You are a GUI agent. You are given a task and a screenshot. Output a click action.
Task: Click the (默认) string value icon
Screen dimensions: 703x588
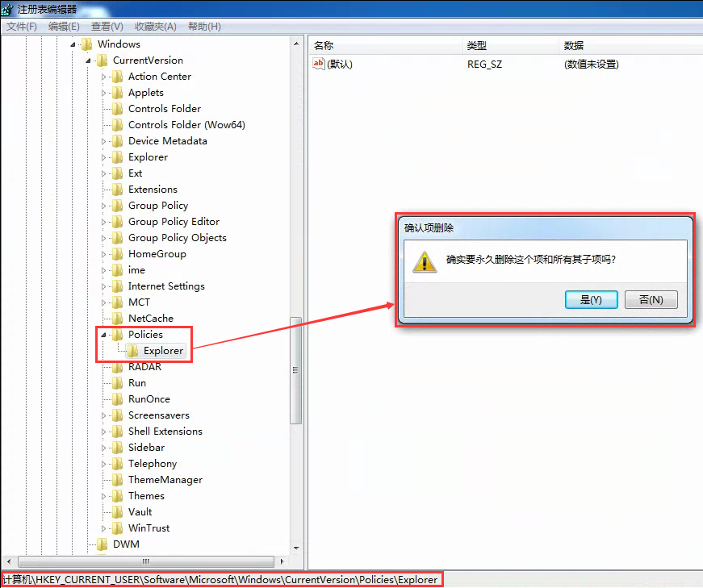pos(318,64)
